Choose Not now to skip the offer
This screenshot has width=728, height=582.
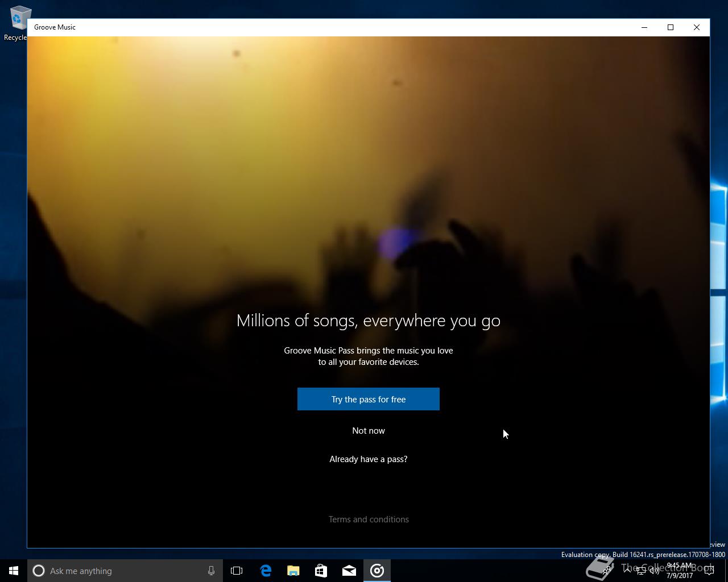click(369, 430)
